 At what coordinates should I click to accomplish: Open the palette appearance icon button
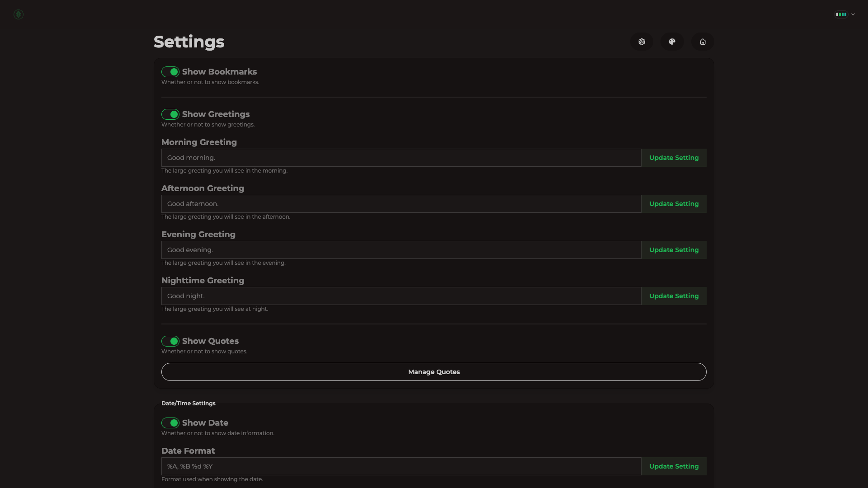[672, 42]
